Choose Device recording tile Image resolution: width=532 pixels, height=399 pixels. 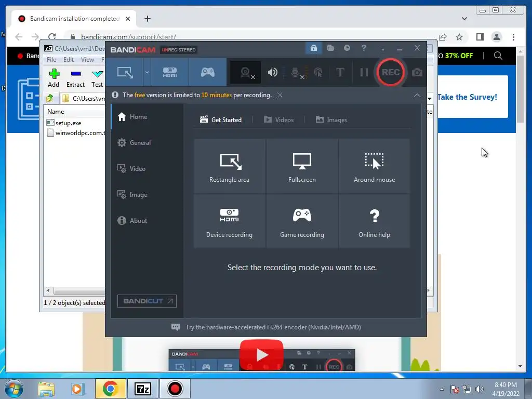click(x=229, y=221)
